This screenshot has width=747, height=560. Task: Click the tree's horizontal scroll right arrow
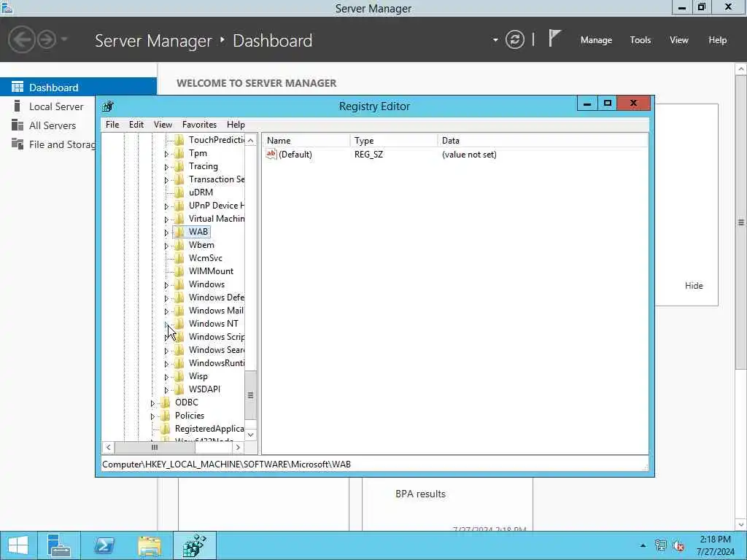238,447
